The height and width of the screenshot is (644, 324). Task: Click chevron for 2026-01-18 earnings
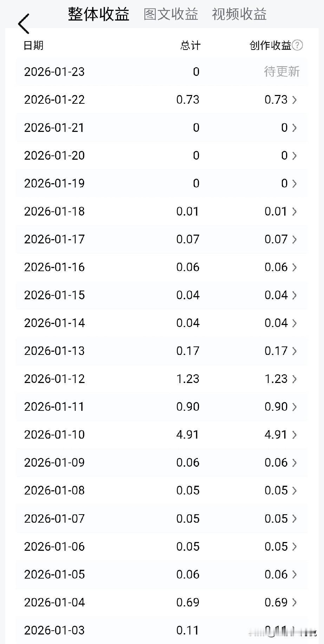(x=294, y=211)
